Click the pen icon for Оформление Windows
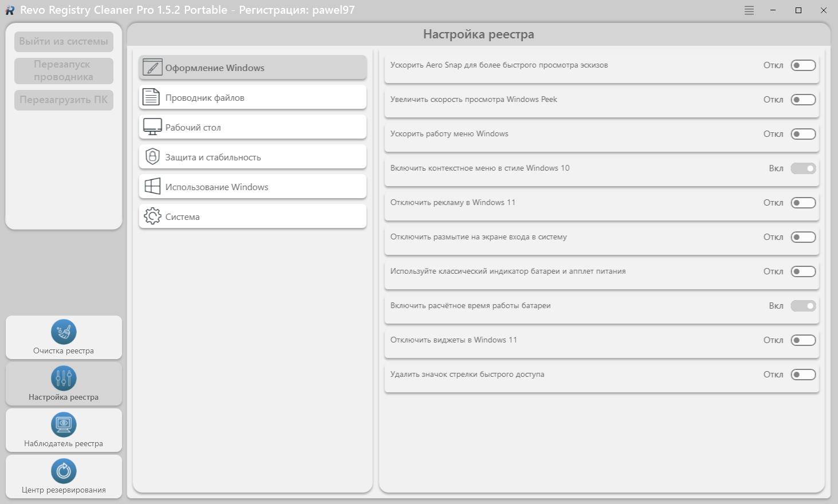Image resolution: width=838 pixels, height=504 pixels. [x=152, y=67]
